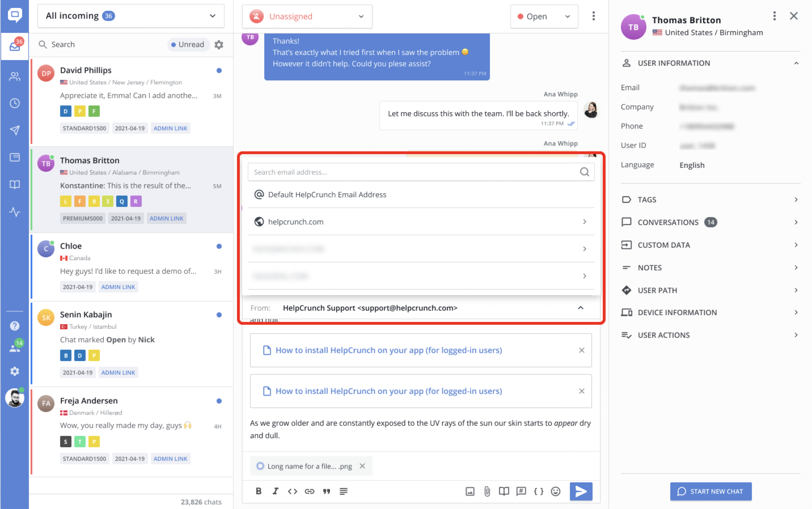812x509 pixels.
Task: Close the Thomas Britton profile panel
Action: click(794, 16)
